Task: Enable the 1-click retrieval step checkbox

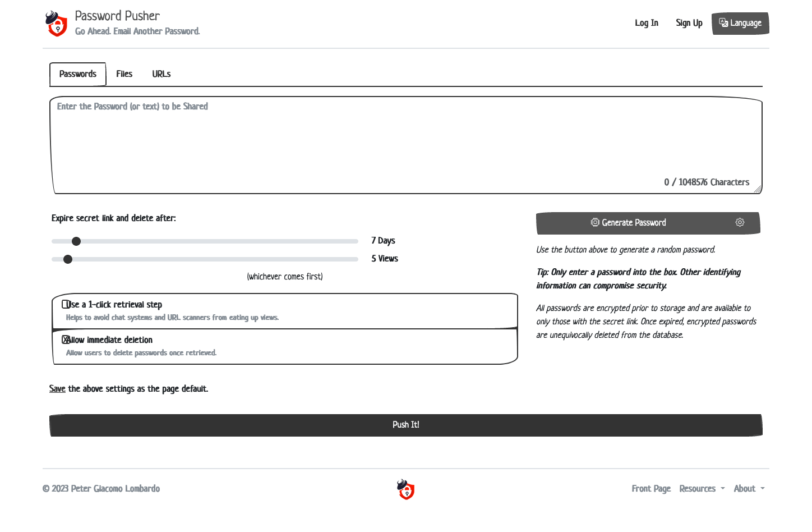Action: [66, 305]
